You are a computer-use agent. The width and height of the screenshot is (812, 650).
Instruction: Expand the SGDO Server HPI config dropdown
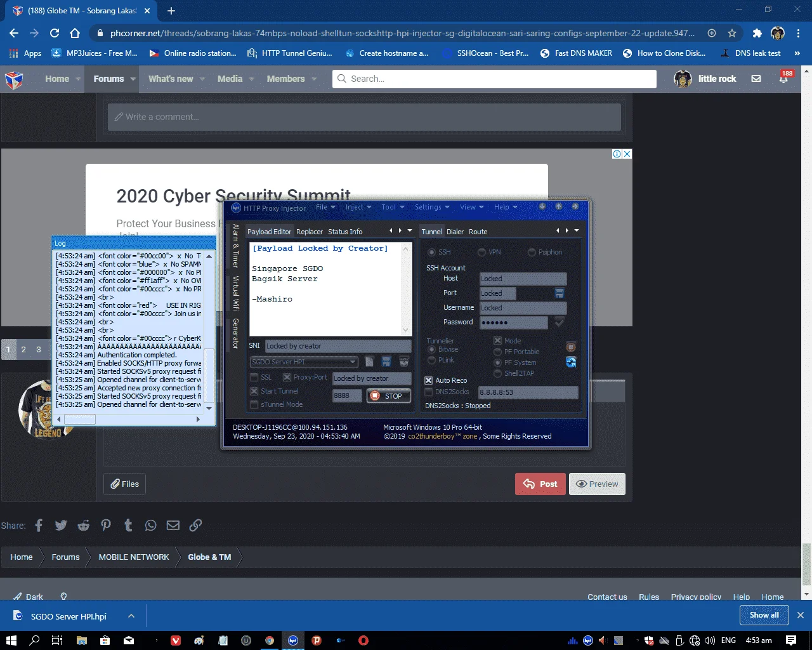click(x=304, y=362)
